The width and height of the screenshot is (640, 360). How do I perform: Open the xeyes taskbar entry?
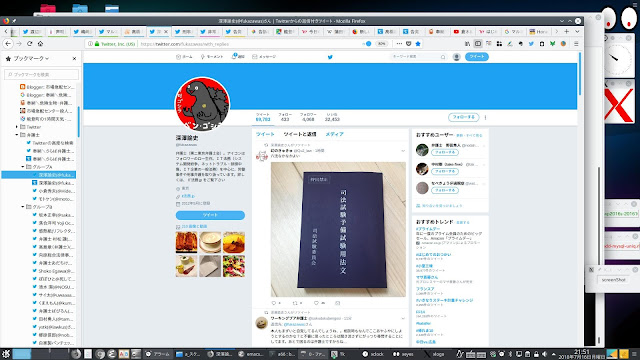pyautogui.click(x=403, y=354)
